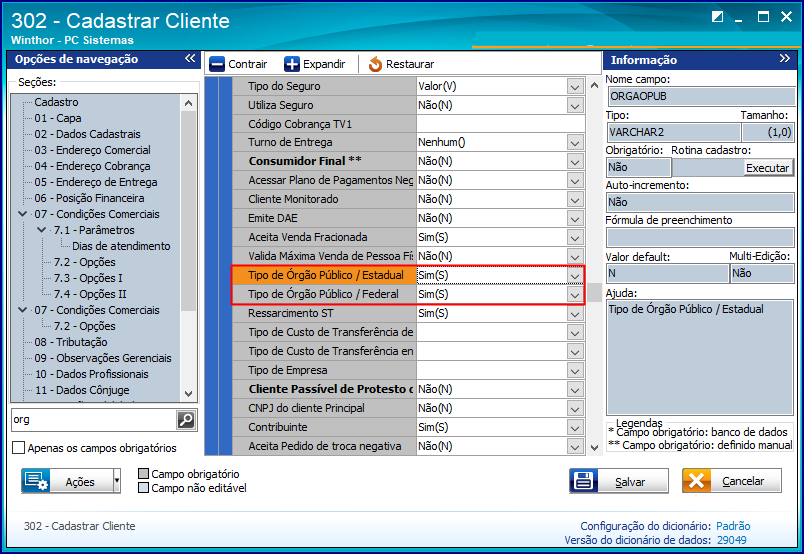
Task: Click the Restaurar arrow icon
Action: [375, 64]
